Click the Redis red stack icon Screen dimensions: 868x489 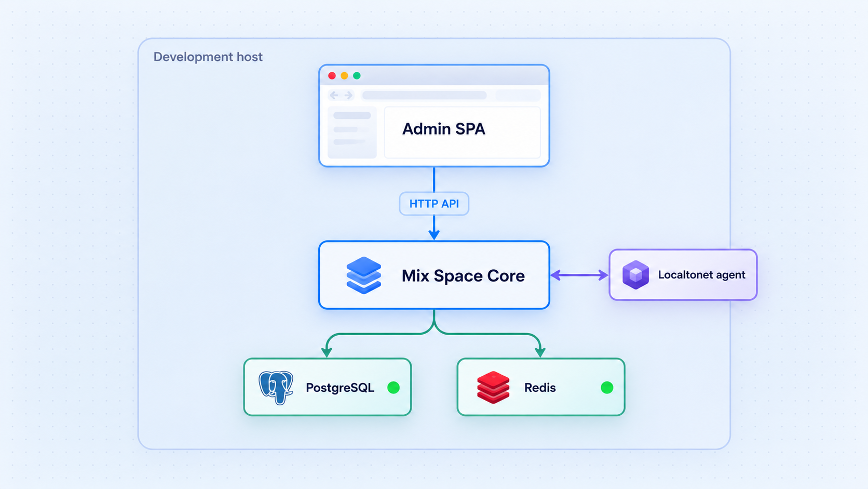pos(493,388)
